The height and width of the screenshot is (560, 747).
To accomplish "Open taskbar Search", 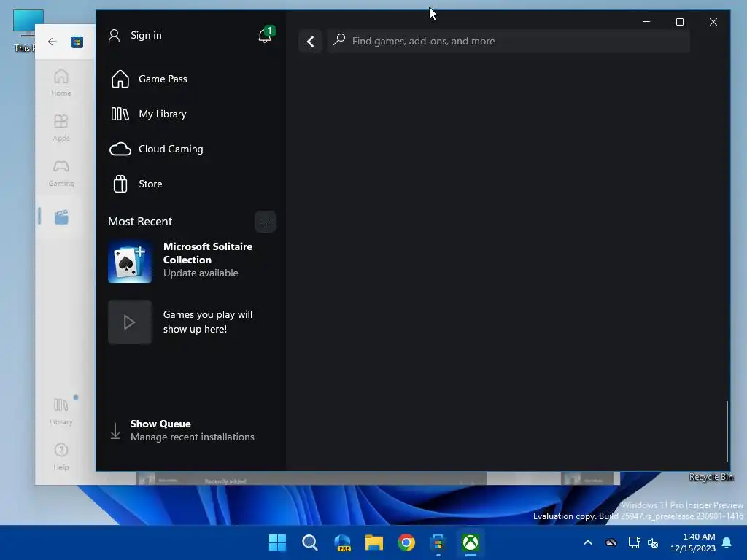I will coord(309,542).
